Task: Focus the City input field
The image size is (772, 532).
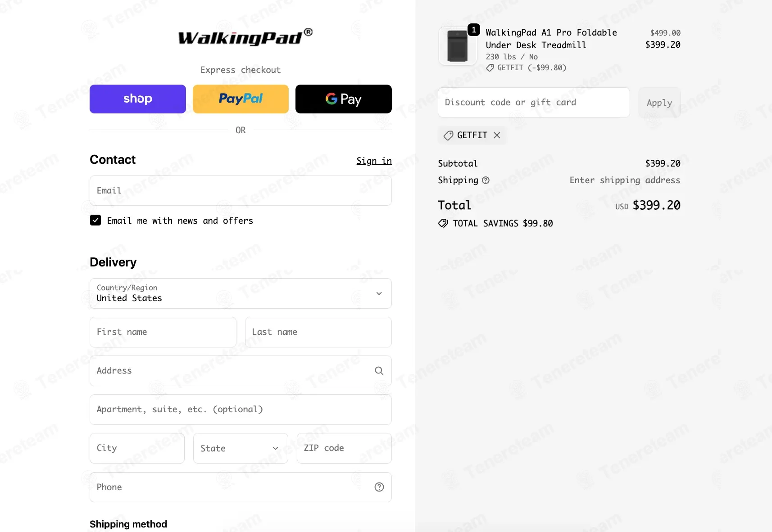Action: point(137,448)
